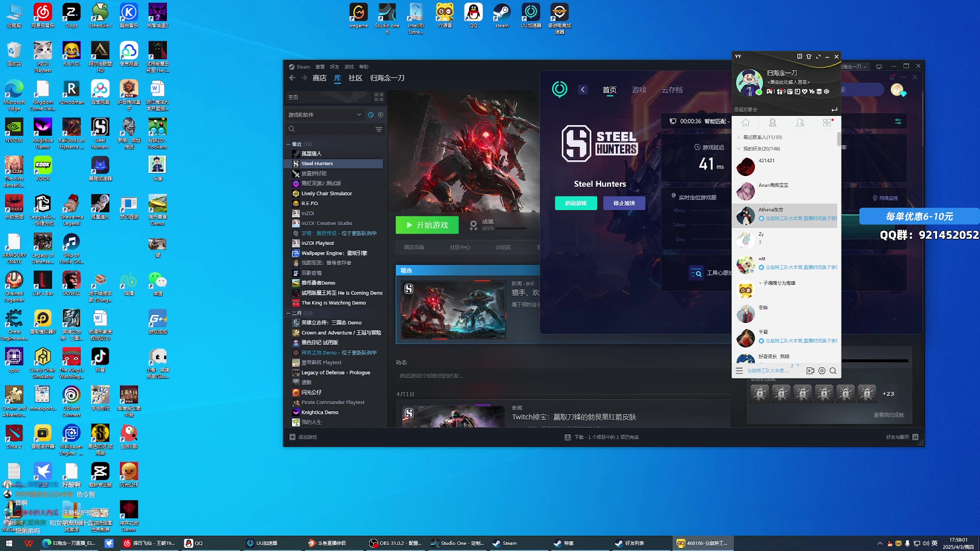Image resolution: width=980 pixels, height=551 pixels.
Task: Open the 商店页面 link on game page
Action: coord(414,247)
